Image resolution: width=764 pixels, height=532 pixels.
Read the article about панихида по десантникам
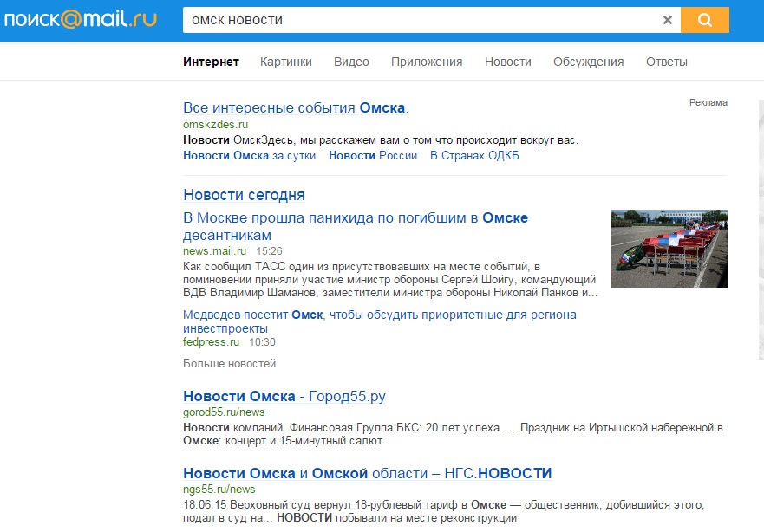pos(356,226)
